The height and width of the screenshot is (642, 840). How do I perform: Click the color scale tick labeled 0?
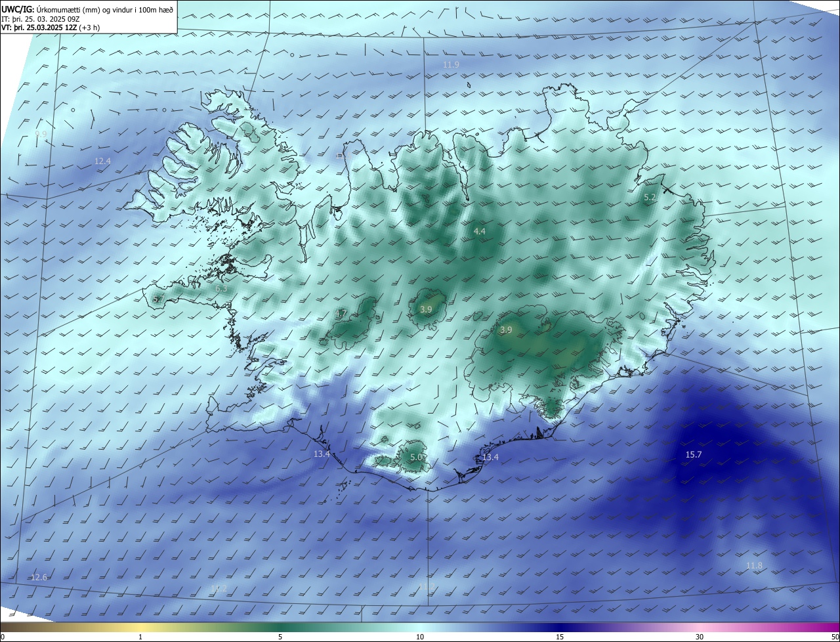point(2,637)
